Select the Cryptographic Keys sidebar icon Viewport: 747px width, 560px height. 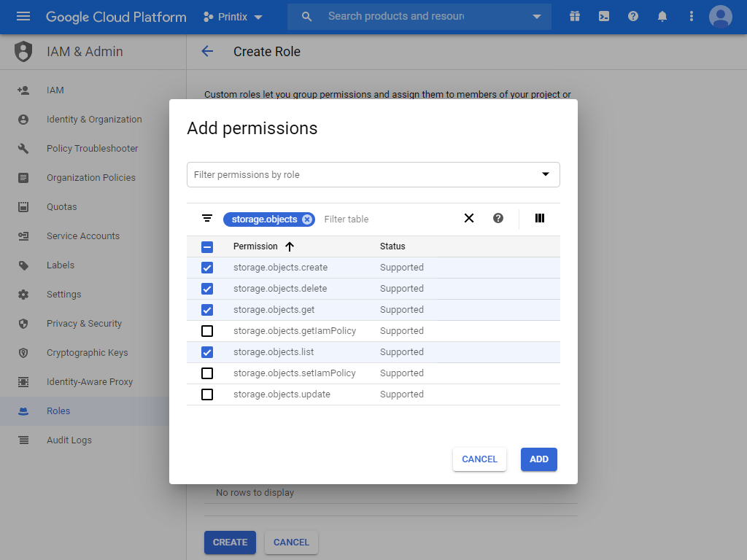tap(24, 352)
